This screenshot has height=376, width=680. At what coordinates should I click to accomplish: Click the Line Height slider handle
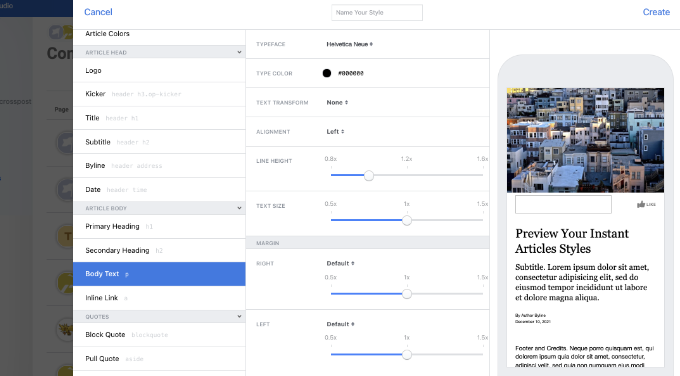click(369, 176)
